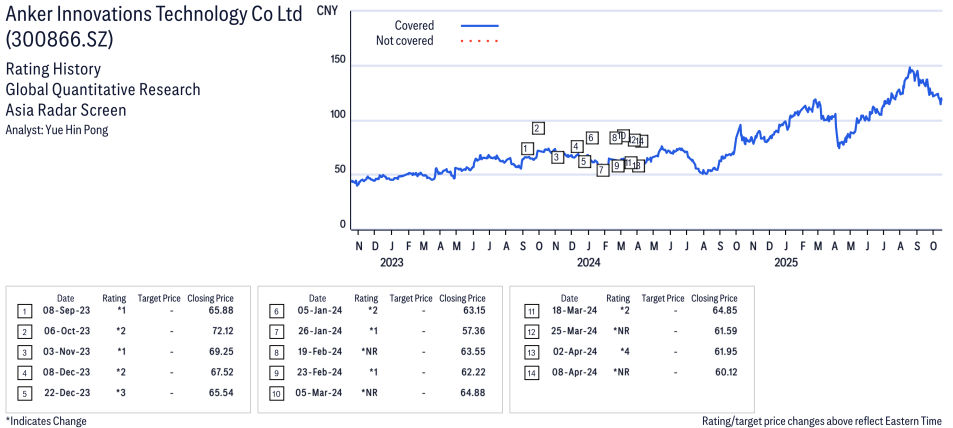Click table row box 11 for 18-Mar-24

tap(528, 311)
